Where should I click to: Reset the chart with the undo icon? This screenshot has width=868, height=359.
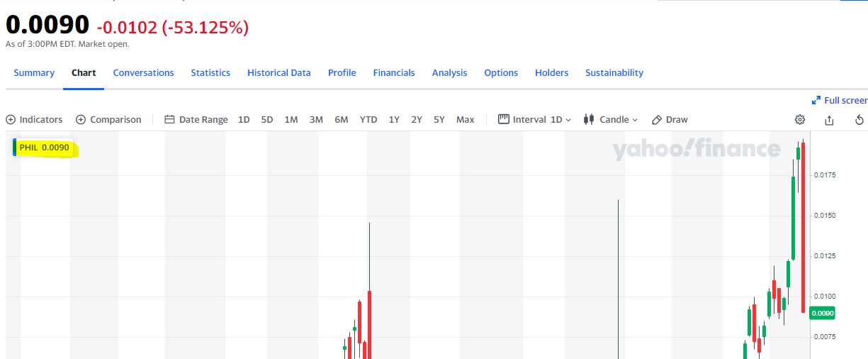pyautogui.click(x=859, y=120)
